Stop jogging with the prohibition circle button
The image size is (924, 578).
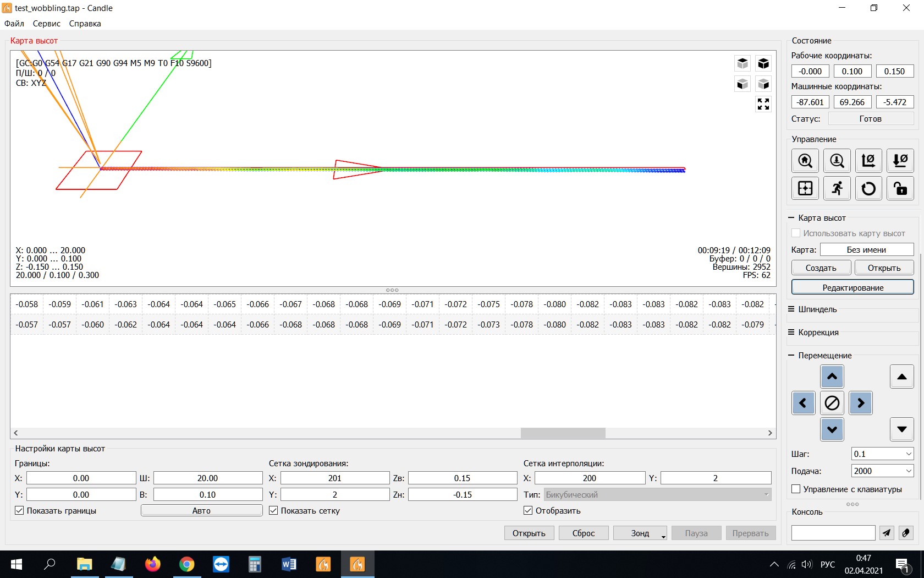(832, 403)
